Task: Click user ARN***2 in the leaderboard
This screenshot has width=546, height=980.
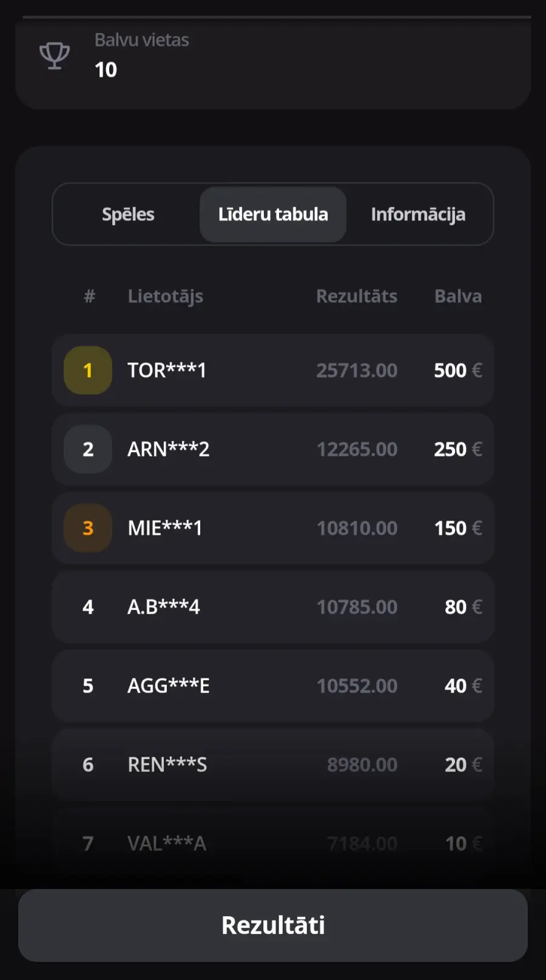Action: [168, 449]
